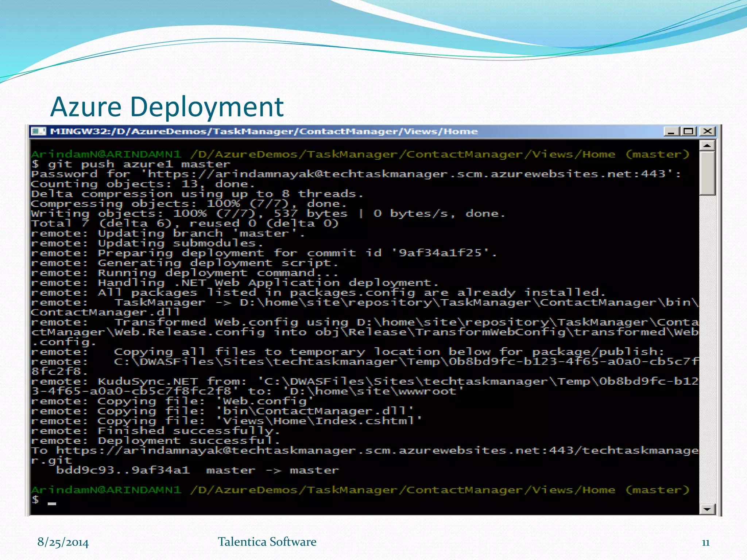Image resolution: width=747 pixels, height=560 pixels.
Task: Click the 'ContactManager.dll' wrapped line
Action: pos(106,312)
